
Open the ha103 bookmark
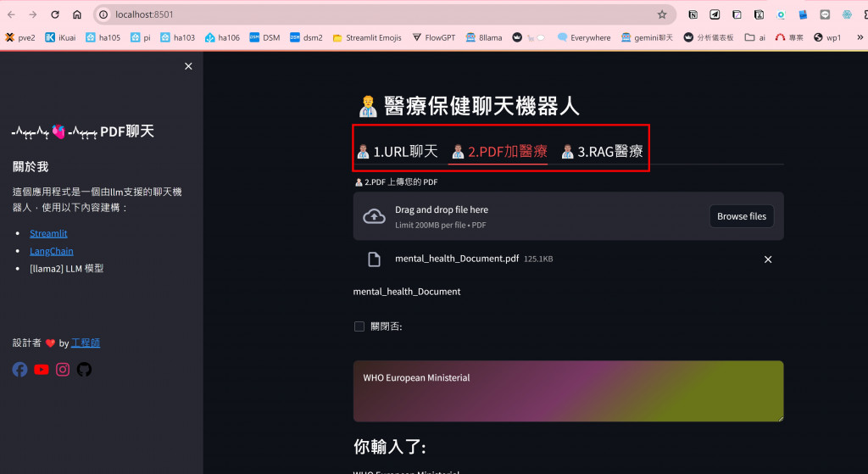(x=178, y=37)
